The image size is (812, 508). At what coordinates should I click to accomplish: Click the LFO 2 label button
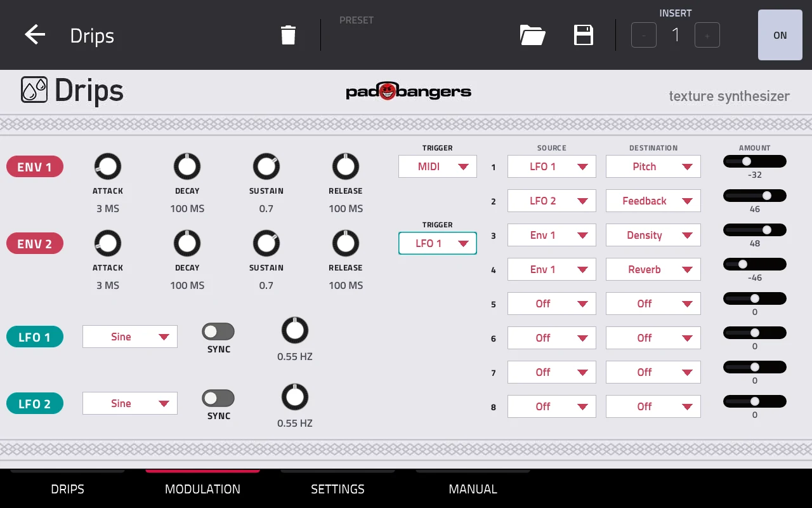[x=35, y=403]
